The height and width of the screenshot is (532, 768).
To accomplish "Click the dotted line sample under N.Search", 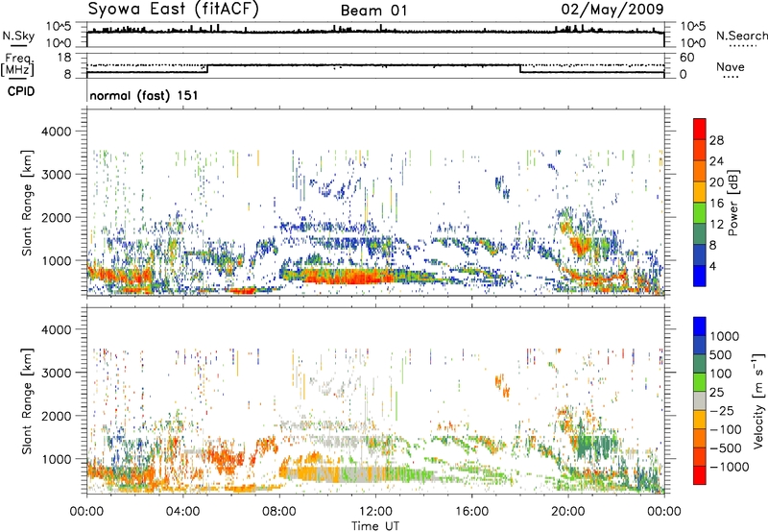I will pos(742,46).
